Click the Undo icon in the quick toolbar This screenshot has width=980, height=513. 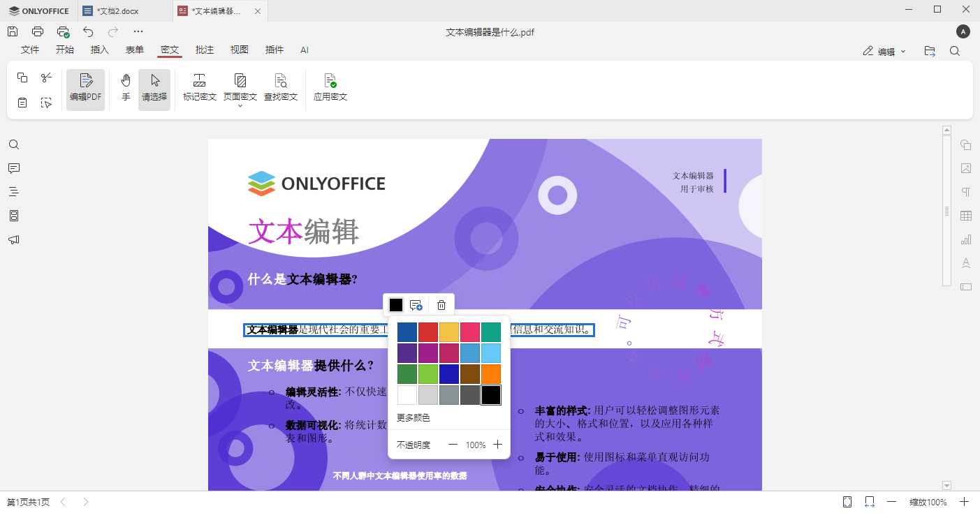(87, 31)
